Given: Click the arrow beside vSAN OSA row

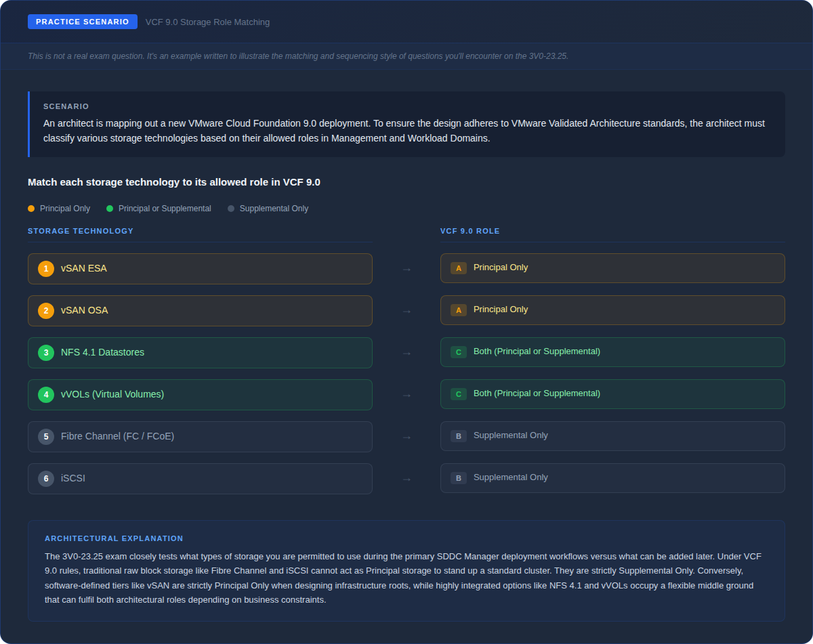Looking at the screenshot, I should pyautogui.click(x=406, y=312).
